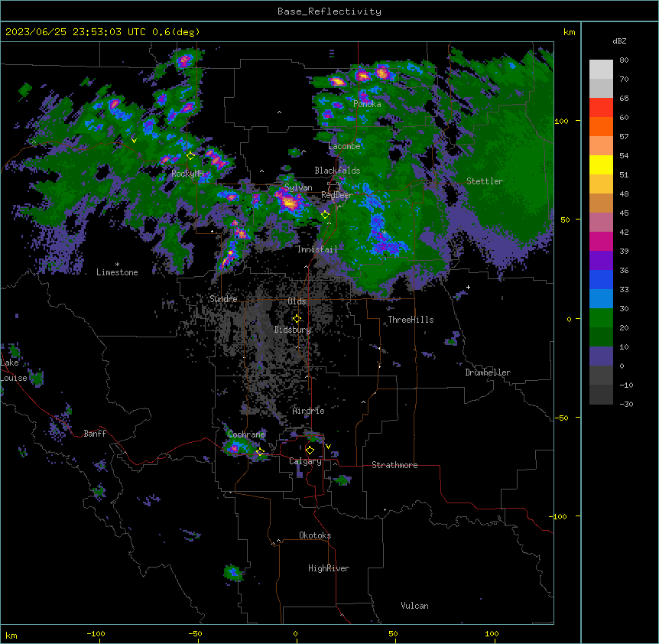Image resolution: width=659 pixels, height=644 pixels.
Task: Select the yellow diamond marker above Calgary label
Action: [x=310, y=450]
